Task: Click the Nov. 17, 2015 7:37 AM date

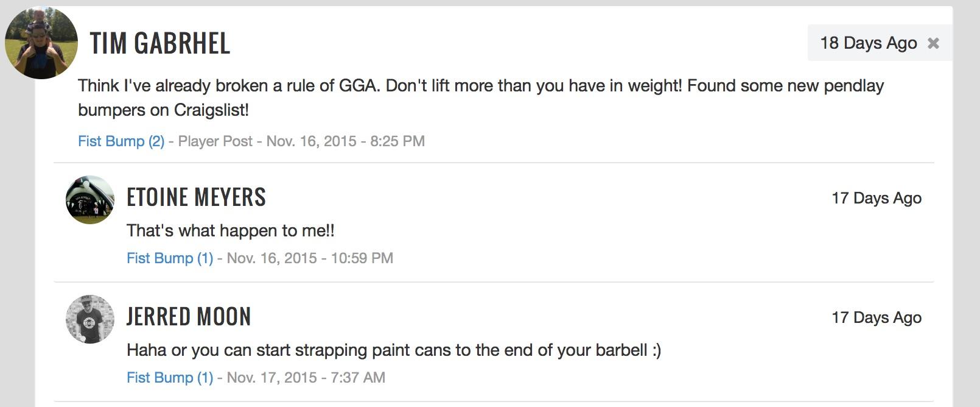Action: coord(306,378)
